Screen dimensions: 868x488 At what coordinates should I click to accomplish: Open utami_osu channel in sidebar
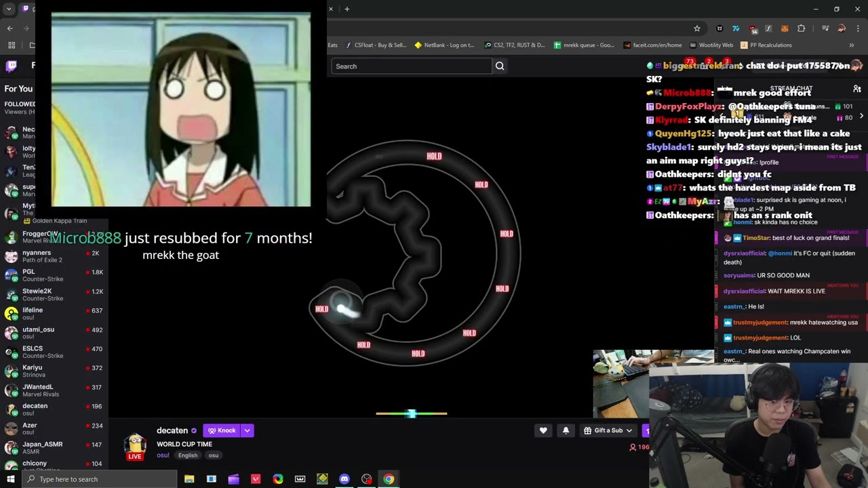[54, 333]
